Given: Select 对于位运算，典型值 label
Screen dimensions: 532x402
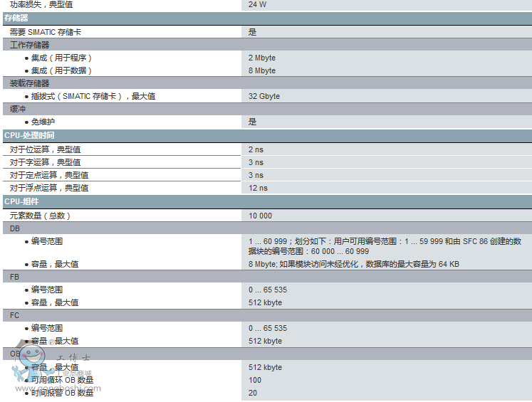Looking at the screenshot, I should pos(45,149).
